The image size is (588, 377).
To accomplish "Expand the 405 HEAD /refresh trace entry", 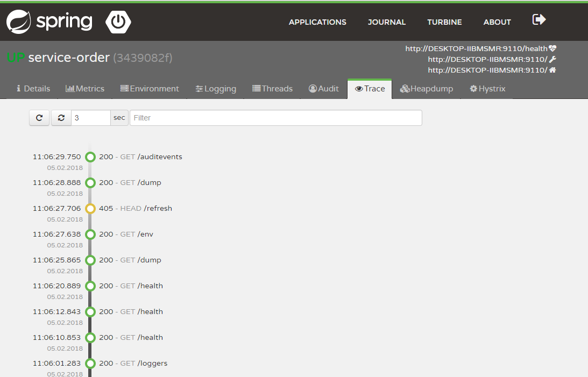I will point(136,208).
